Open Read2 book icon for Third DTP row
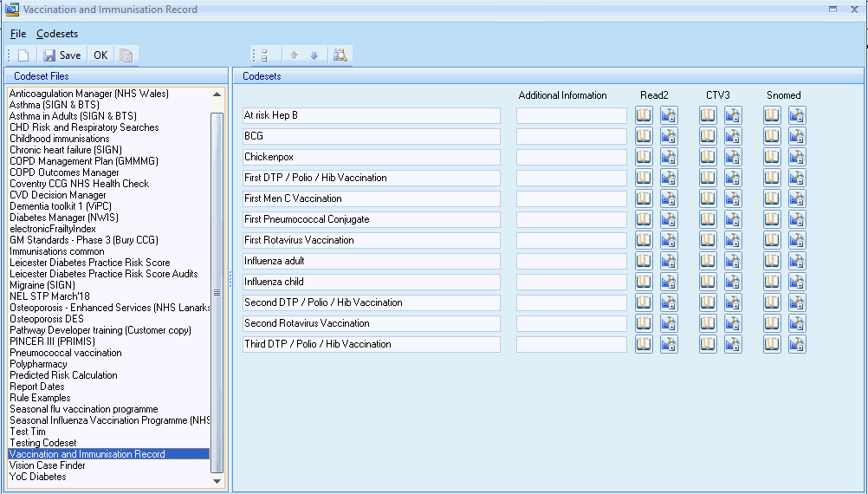868x494 pixels. [644, 344]
